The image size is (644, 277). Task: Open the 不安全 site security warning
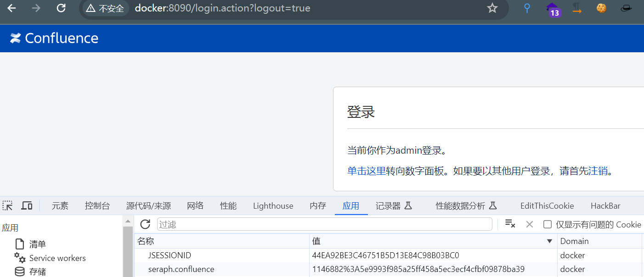[x=105, y=8]
